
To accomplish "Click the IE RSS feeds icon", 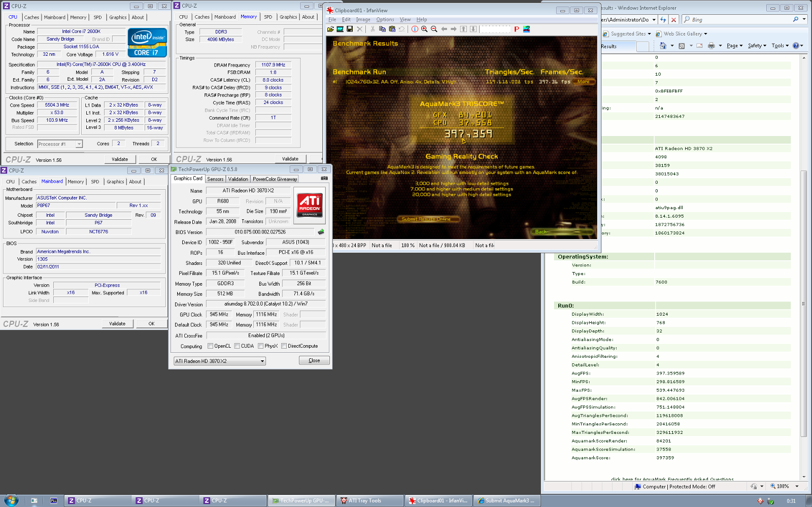I will point(682,46).
